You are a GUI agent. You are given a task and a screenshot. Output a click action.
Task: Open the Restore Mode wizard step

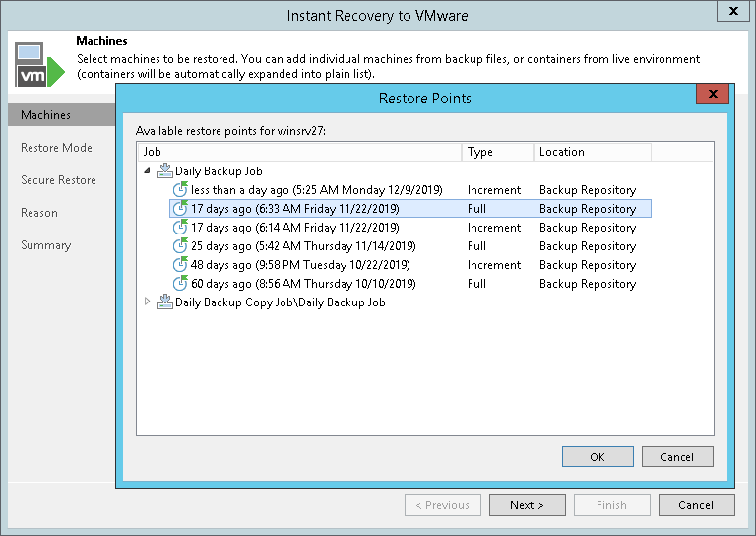tap(56, 148)
